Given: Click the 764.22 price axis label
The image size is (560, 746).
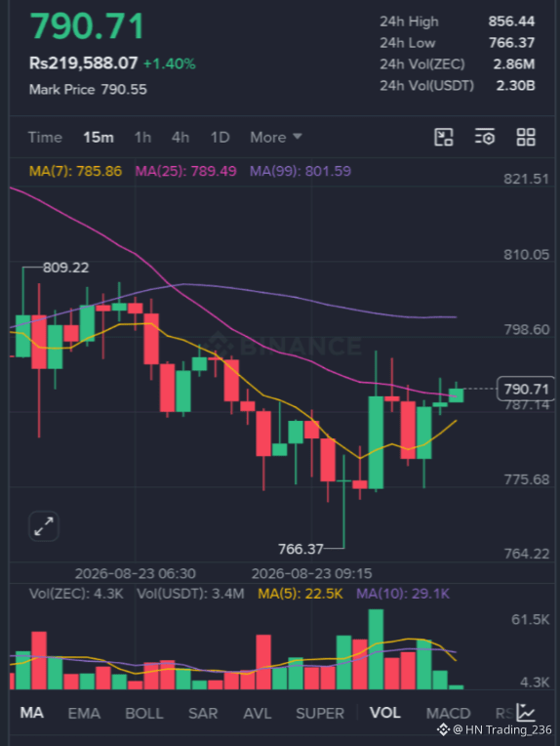Looking at the screenshot, I should [526, 554].
